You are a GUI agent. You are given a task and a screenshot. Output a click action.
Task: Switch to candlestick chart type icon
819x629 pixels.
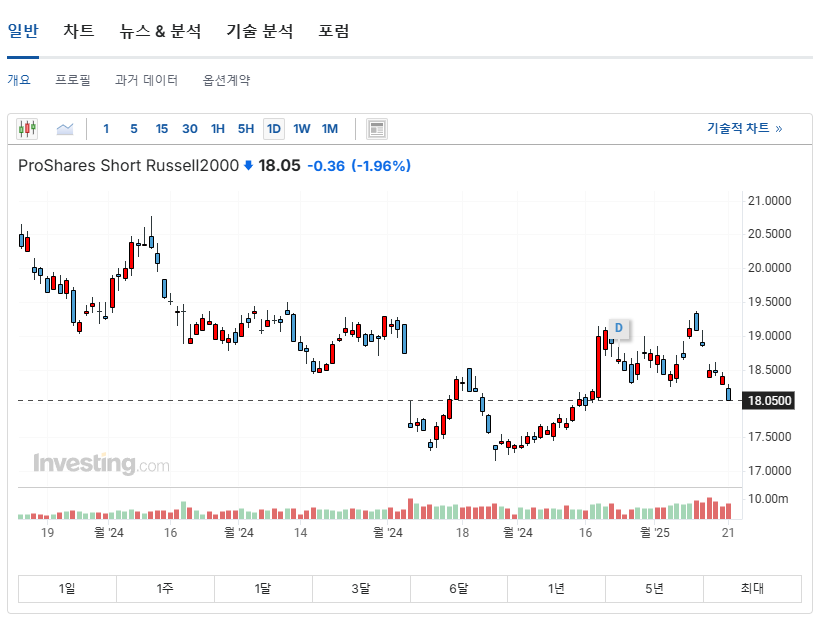tap(27, 129)
